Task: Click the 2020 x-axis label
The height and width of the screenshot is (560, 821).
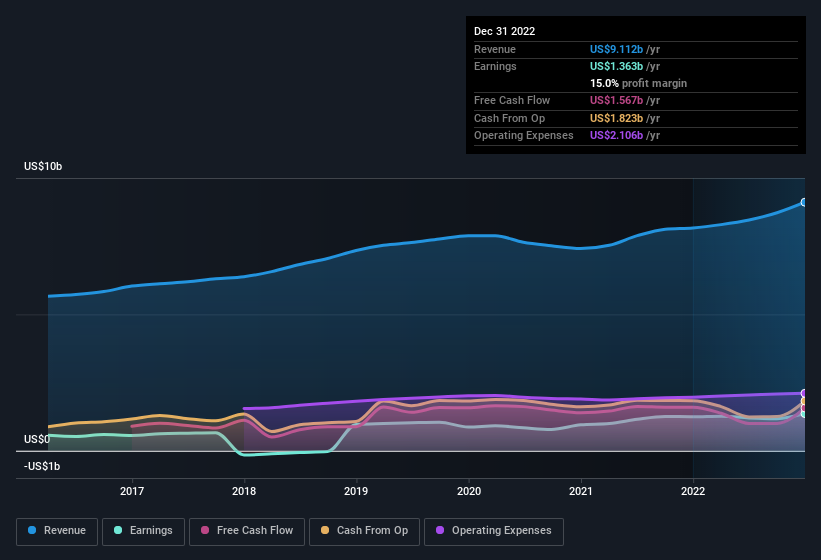Action: (469, 491)
